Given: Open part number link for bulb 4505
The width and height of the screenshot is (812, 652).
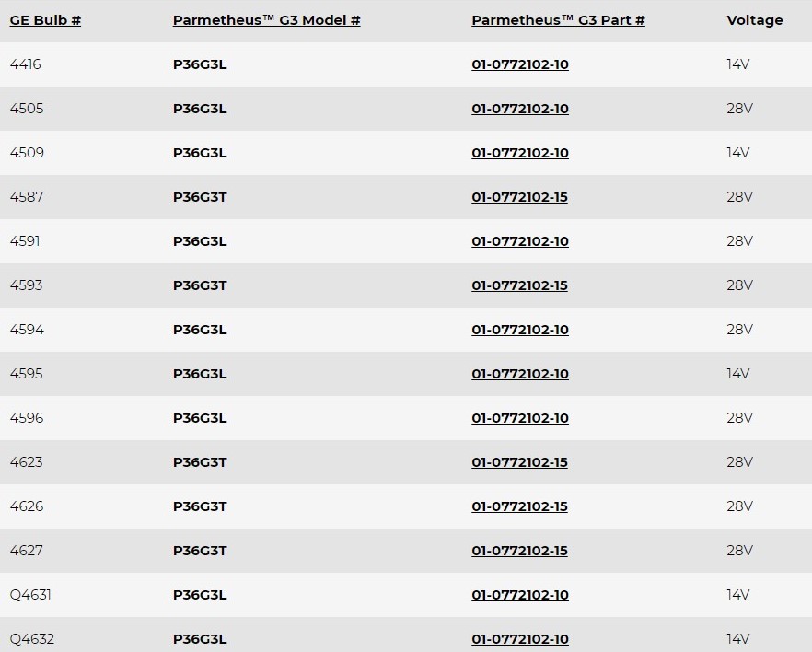Looking at the screenshot, I should coord(520,109).
